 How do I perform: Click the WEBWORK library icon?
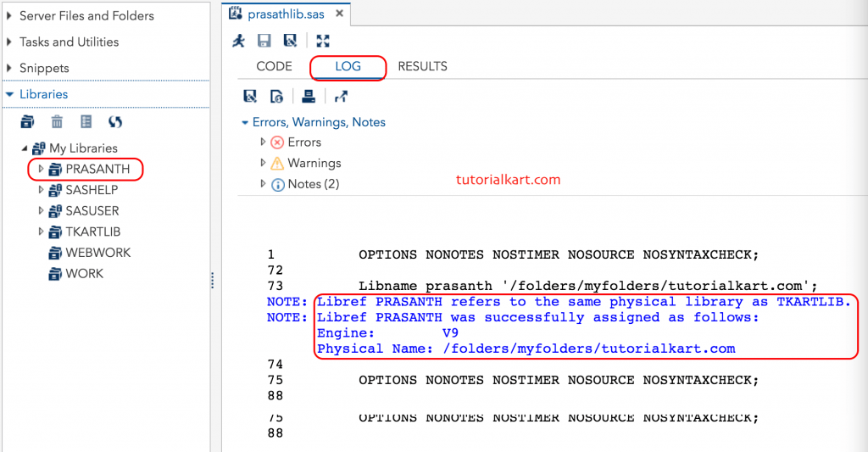pyautogui.click(x=55, y=254)
